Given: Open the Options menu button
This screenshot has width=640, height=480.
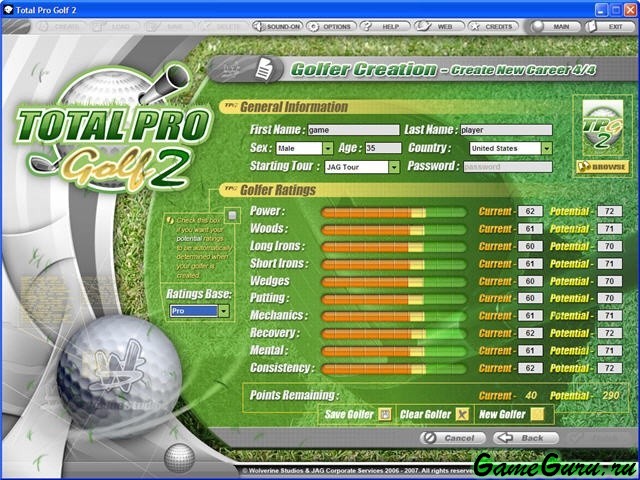Looking at the screenshot, I should tap(331, 27).
